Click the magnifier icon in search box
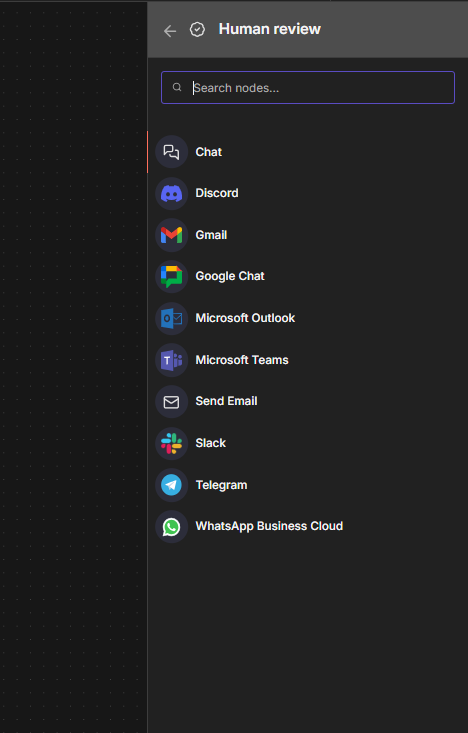Viewport: 468px width, 733px height. click(x=177, y=87)
